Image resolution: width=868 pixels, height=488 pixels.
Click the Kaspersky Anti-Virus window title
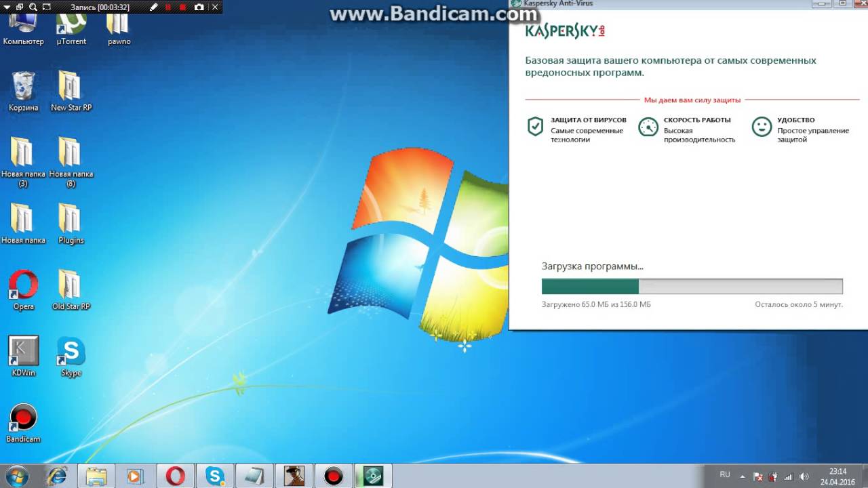point(557,3)
